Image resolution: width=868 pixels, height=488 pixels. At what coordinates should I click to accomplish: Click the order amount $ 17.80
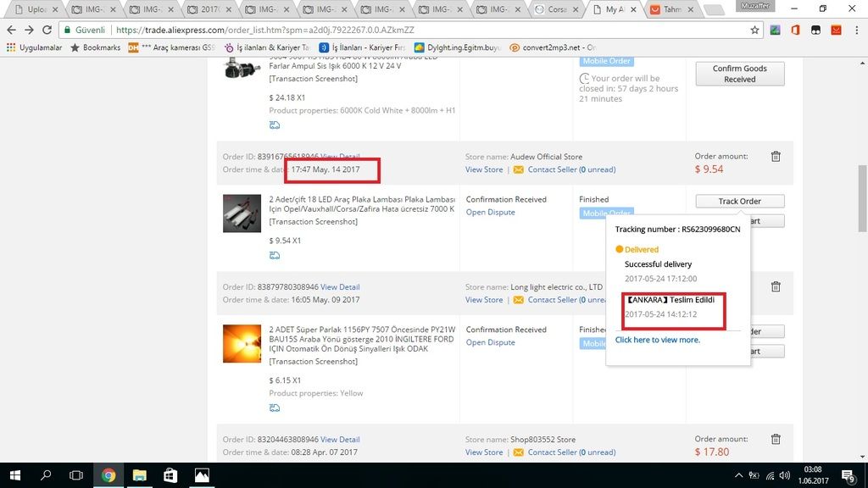tap(711, 452)
